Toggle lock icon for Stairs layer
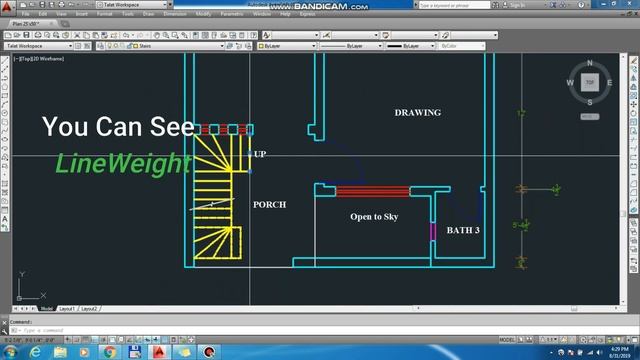 [x=129, y=46]
